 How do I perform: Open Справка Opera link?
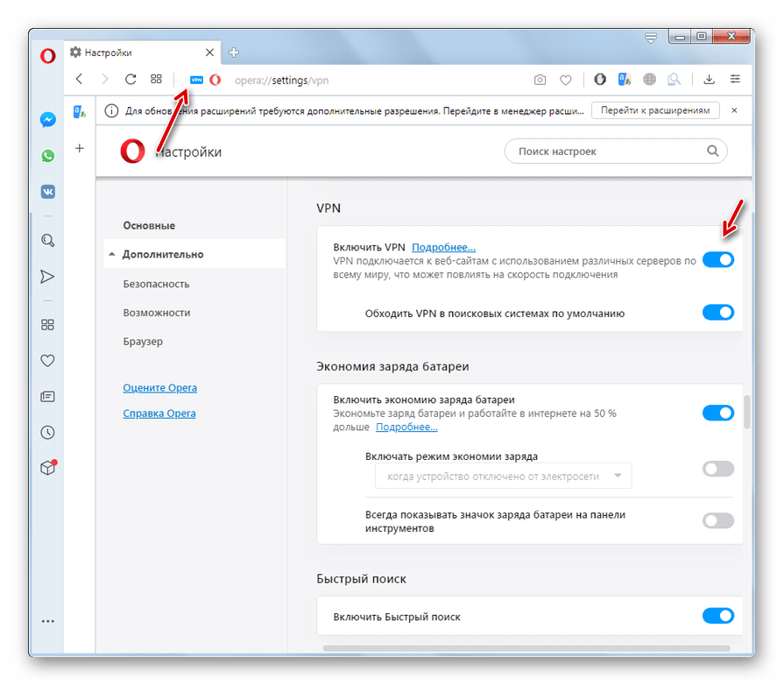coord(159,414)
